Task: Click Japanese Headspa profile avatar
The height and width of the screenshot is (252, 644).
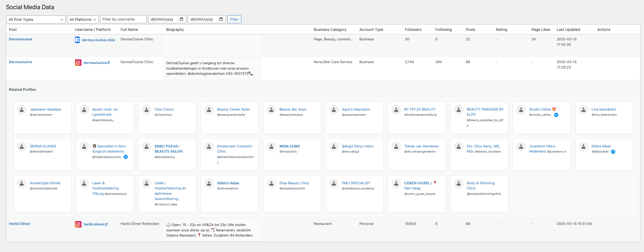Action: [22, 110]
